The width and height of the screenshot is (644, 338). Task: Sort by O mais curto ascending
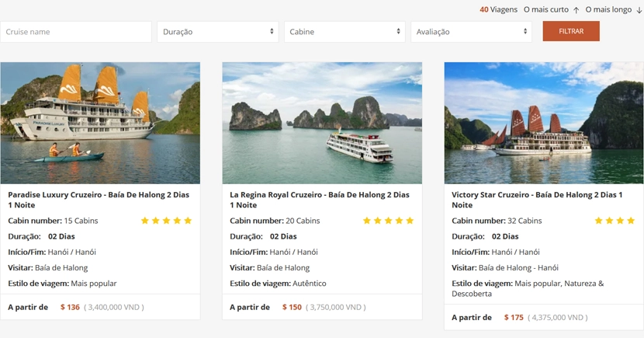click(545, 9)
